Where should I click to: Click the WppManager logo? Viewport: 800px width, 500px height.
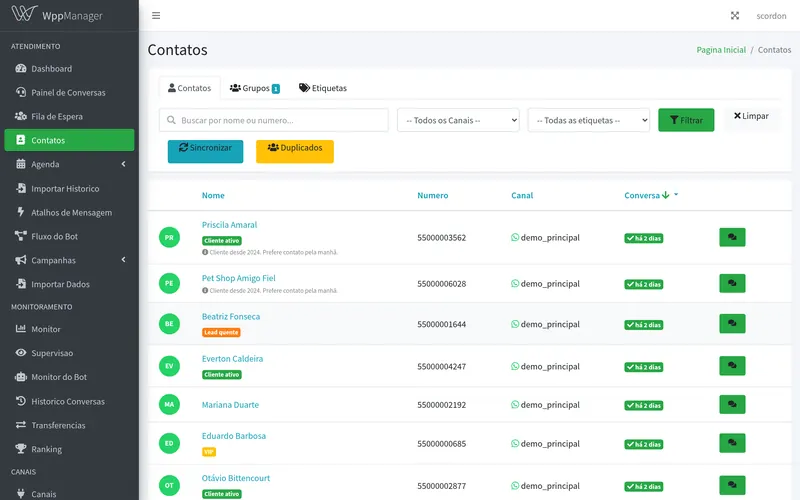click(57, 15)
